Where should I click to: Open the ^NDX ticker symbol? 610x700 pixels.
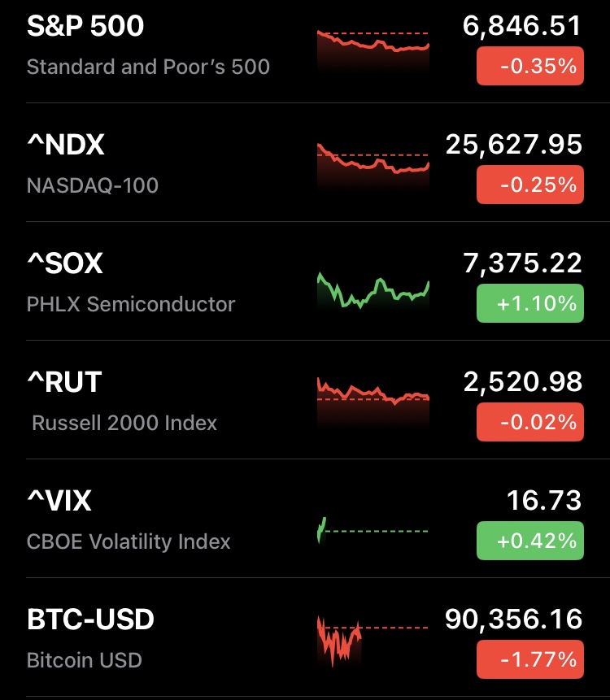click(x=66, y=145)
